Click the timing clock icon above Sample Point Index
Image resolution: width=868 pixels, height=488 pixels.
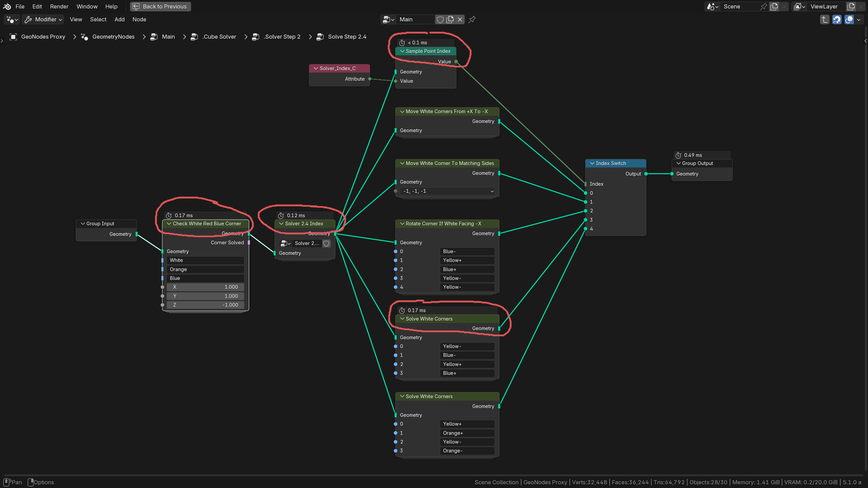(402, 43)
